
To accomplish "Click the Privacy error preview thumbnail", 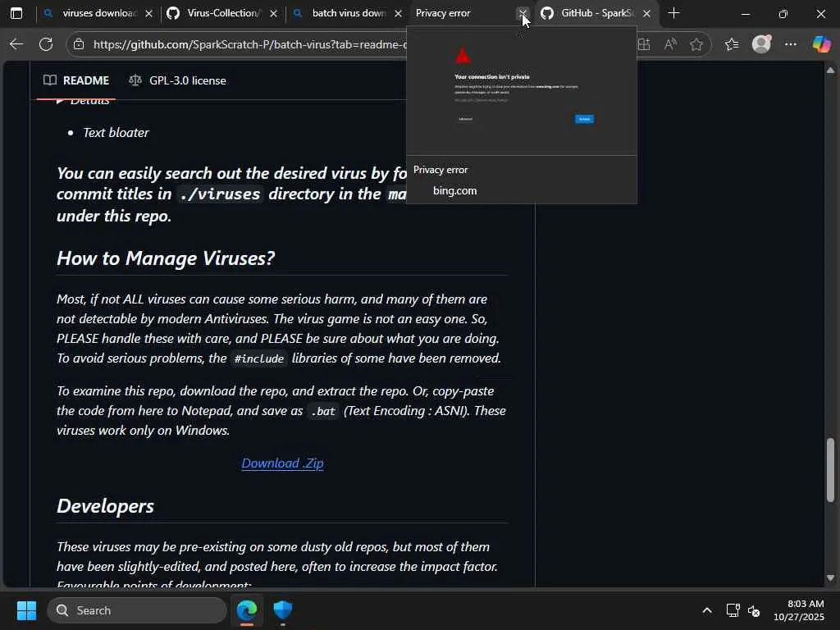I will pyautogui.click(x=522, y=91).
